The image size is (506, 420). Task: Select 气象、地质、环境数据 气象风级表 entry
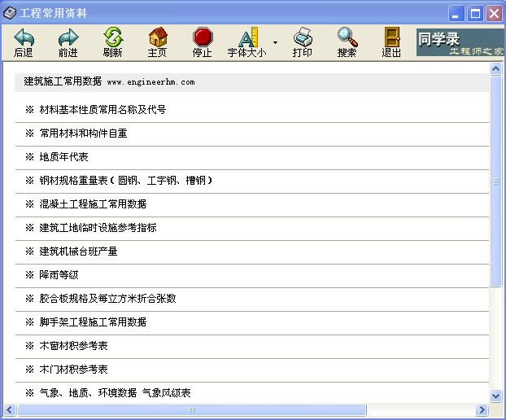[x=116, y=392]
